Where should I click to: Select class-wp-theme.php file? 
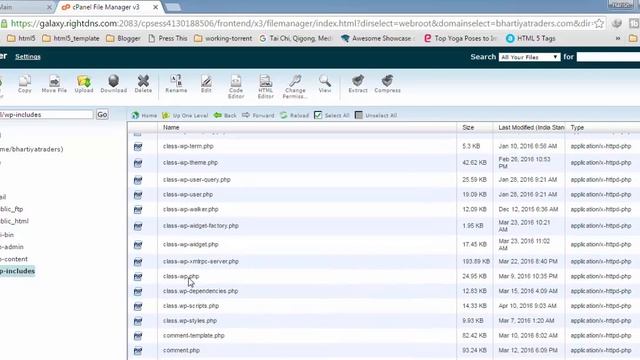(x=190, y=162)
